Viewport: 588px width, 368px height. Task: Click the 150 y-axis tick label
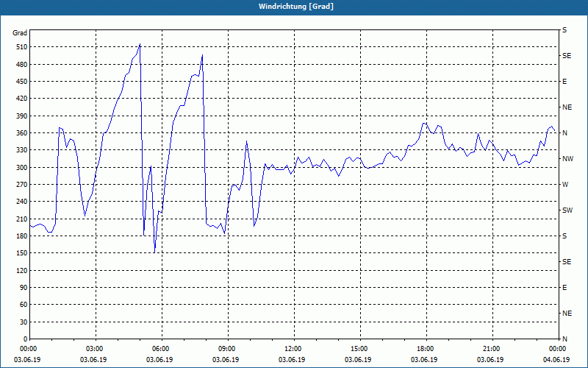22,253
